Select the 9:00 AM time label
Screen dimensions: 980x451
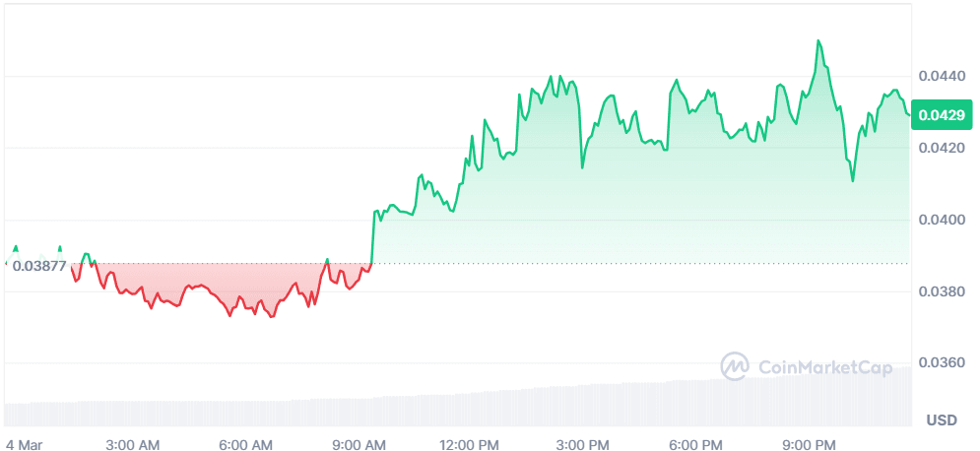pos(360,444)
